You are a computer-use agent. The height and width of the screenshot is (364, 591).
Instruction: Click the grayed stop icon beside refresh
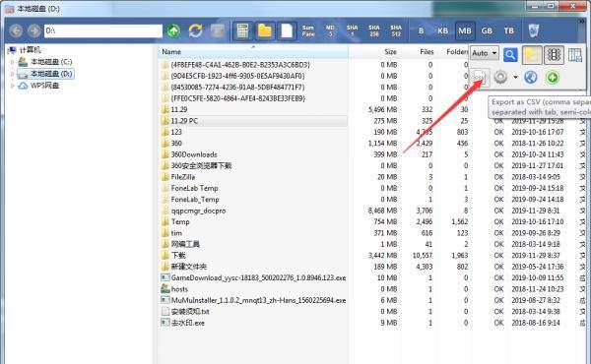(x=218, y=30)
